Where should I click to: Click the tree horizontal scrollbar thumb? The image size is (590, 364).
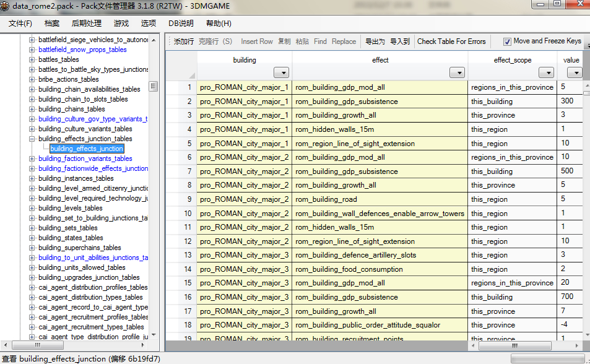[x=38, y=345]
